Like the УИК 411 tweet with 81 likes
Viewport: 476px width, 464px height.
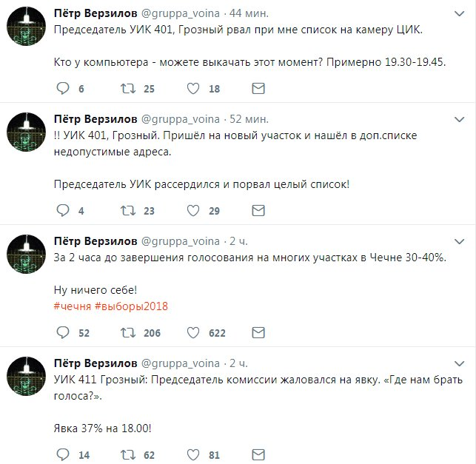coord(193,455)
